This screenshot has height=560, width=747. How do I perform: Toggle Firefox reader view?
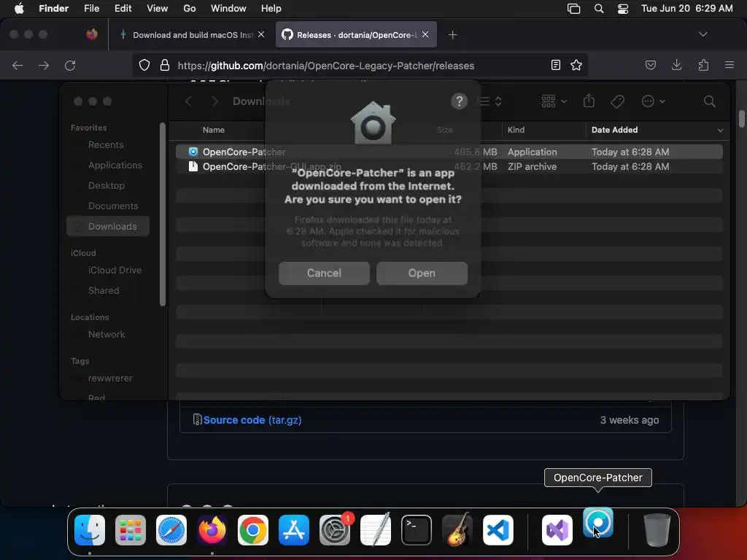[555, 65]
